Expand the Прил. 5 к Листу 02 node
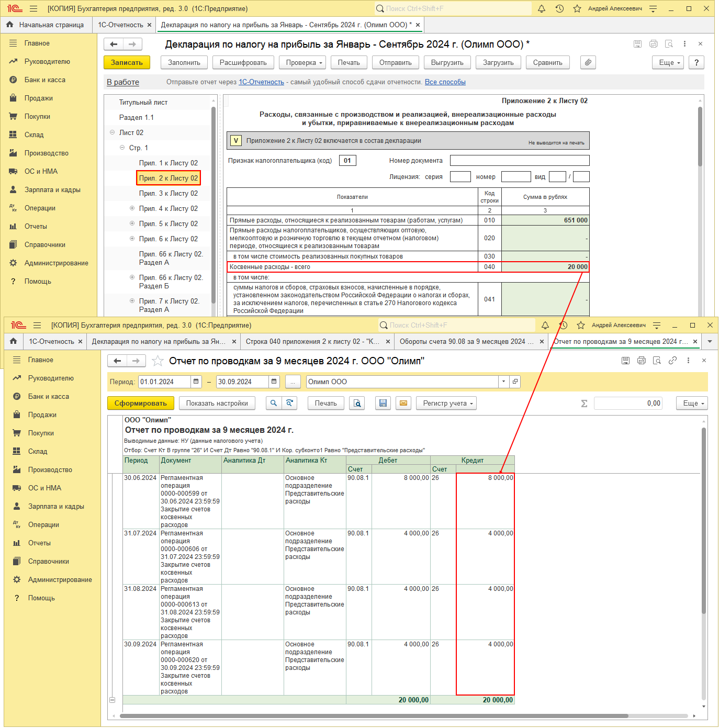 click(132, 223)
